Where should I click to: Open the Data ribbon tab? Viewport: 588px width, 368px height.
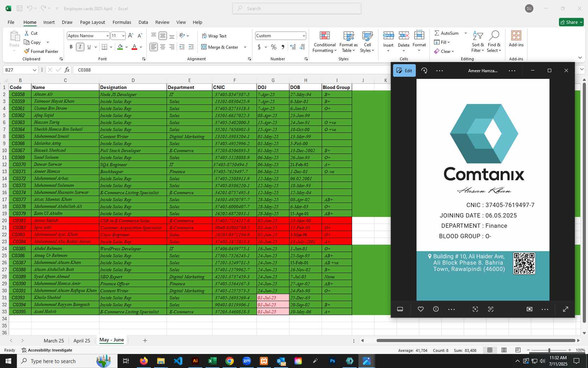pyautogui.click(x=143, y=22)
